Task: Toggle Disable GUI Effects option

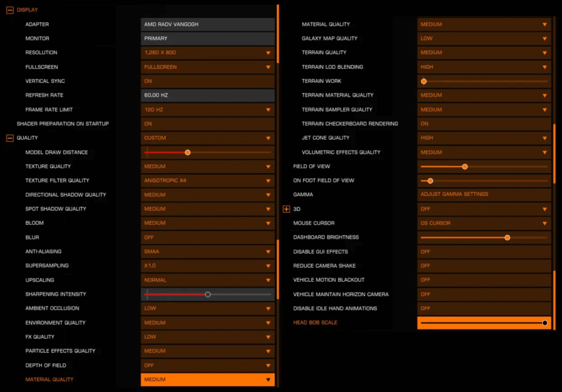Action: tap(484, 252)
